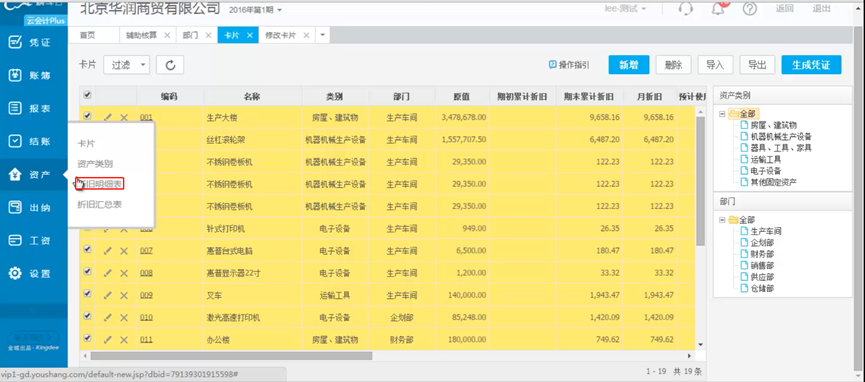The height and width of the screenshot is (382, 865).
Task: Click the customer service headset icon
Action: click(685, 8)
